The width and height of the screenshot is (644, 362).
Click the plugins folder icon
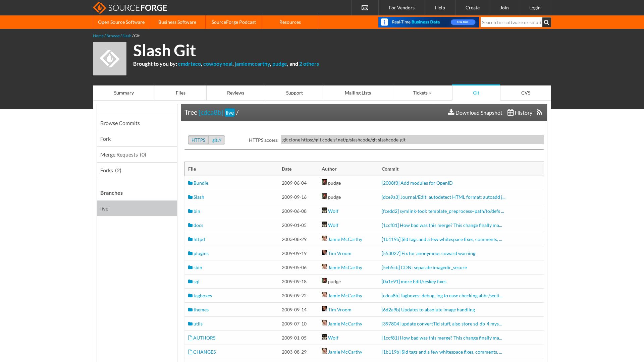tap(190, 253)
